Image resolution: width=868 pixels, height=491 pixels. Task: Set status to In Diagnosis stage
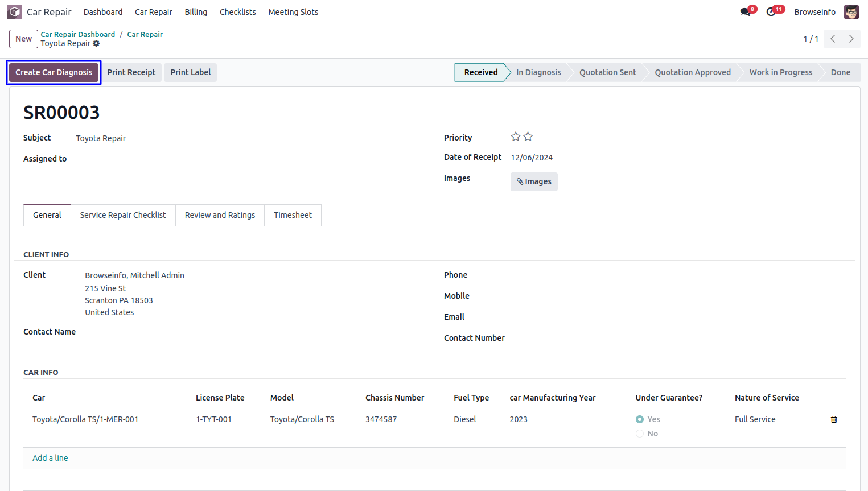[538, 72]
